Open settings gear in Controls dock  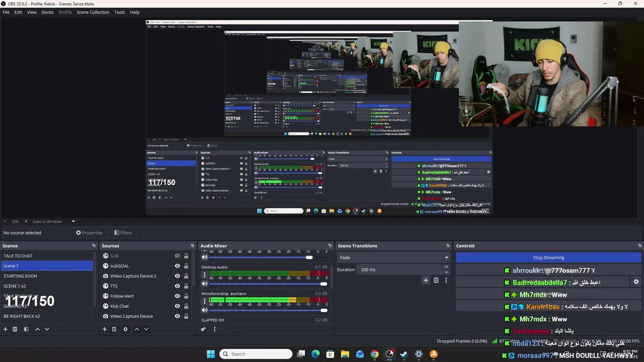coord(636,282)
